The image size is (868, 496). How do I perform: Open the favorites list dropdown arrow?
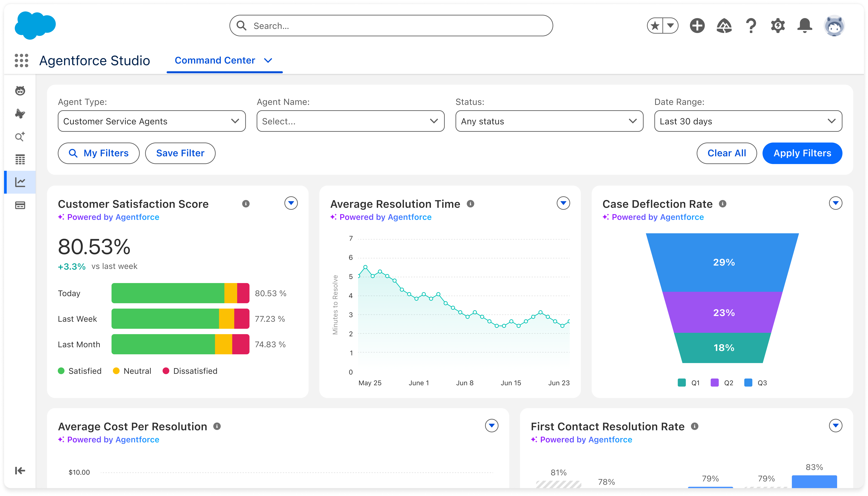pyautogui.click(x=671, y=26)
